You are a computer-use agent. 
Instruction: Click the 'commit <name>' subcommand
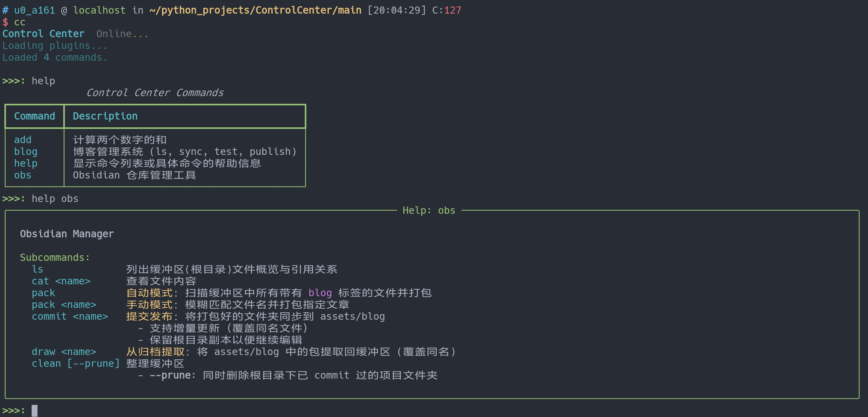(70, 317)
